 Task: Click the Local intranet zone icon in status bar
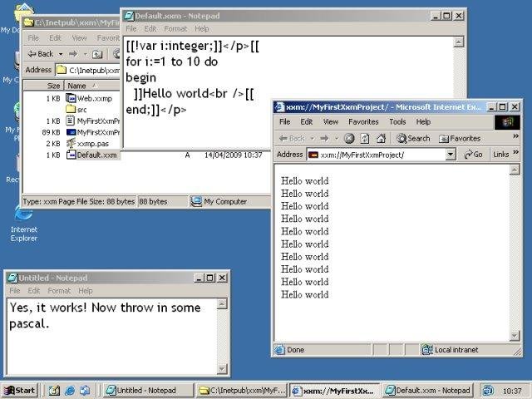426,349
